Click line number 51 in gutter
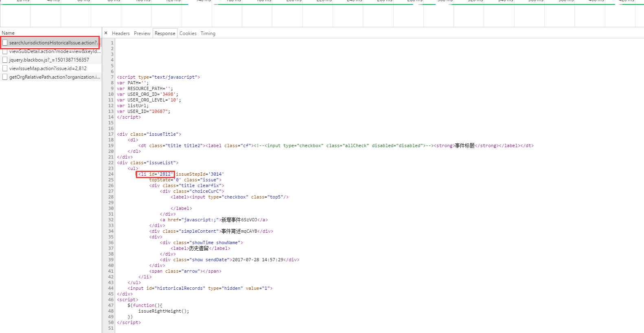Viewport: 644px width, 333px height. pyautogui.click(x=111, y=328)
